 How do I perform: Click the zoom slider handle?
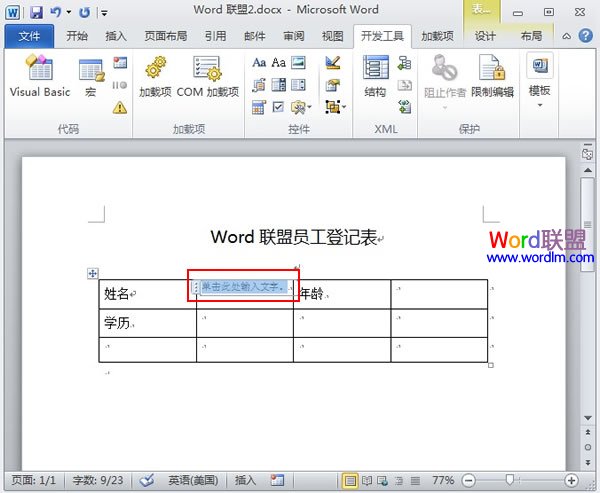point(509,480)
